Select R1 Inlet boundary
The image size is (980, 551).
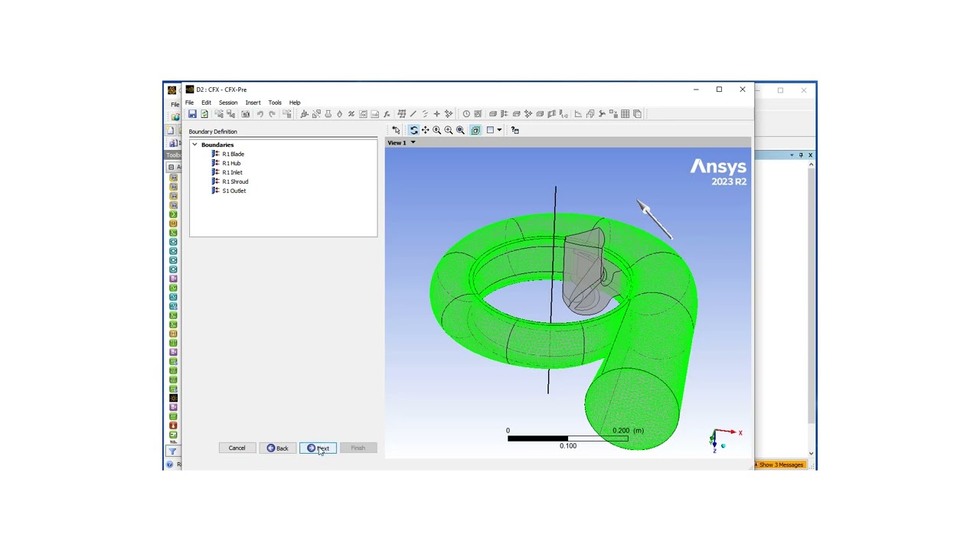coord(232,172)
